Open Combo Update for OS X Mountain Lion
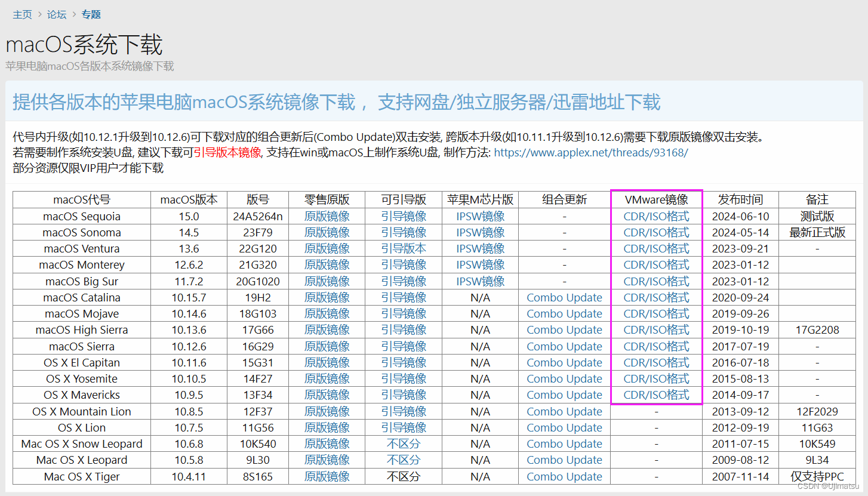868x496 pixels. (x=564, y=411)
